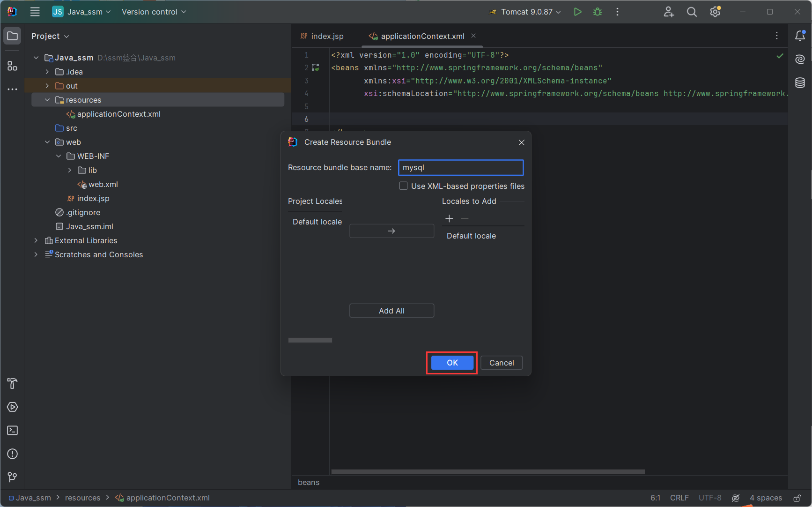Open the Structure tool window
The image size is (812, 507).
point(13,66)
